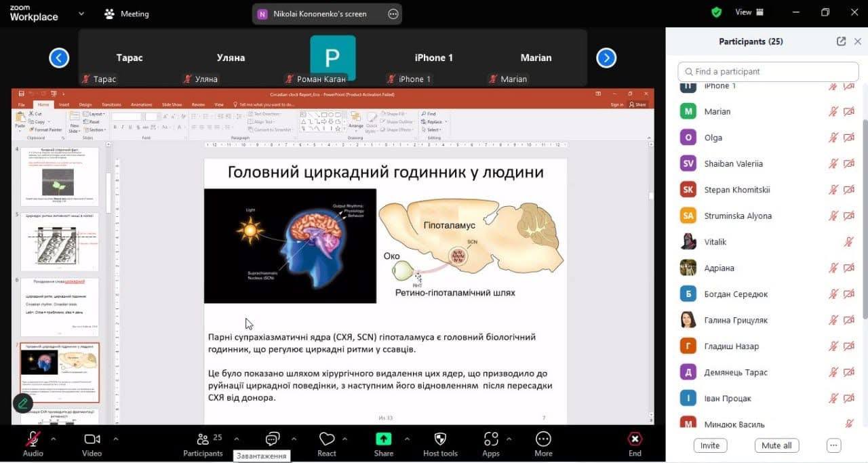Open the View menu
This screenshot has height=463, width=868.
click(x=749, y=12)
